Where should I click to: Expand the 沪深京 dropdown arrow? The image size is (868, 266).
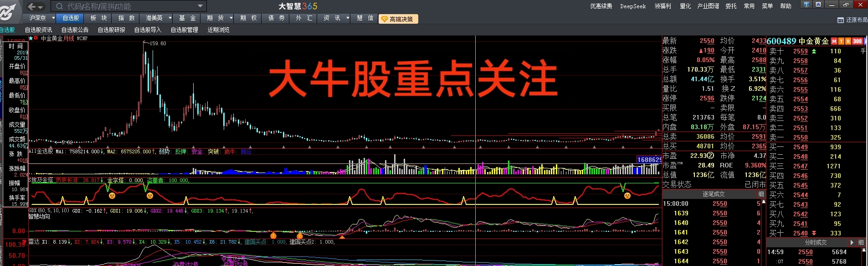pos(53,18)
